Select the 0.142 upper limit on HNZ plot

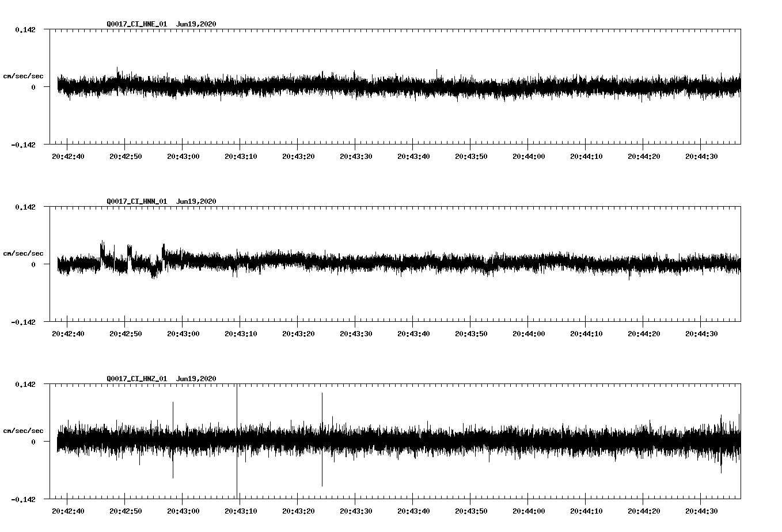point(25,384)
